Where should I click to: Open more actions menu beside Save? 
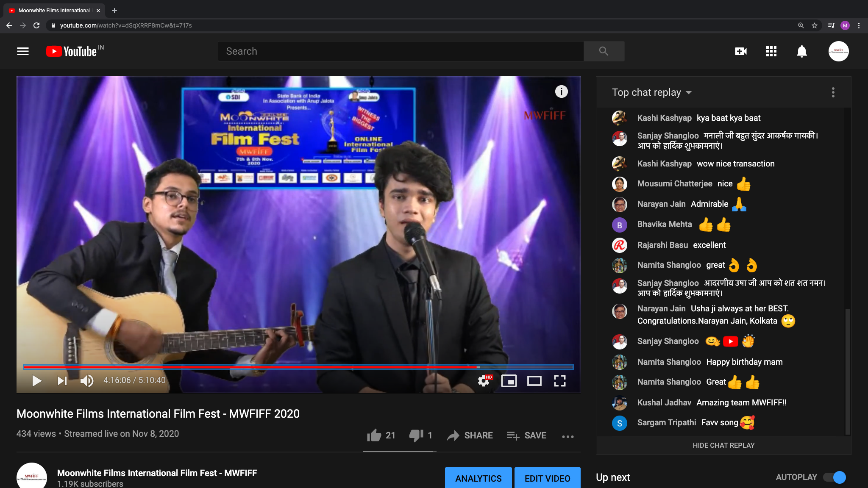568,436
